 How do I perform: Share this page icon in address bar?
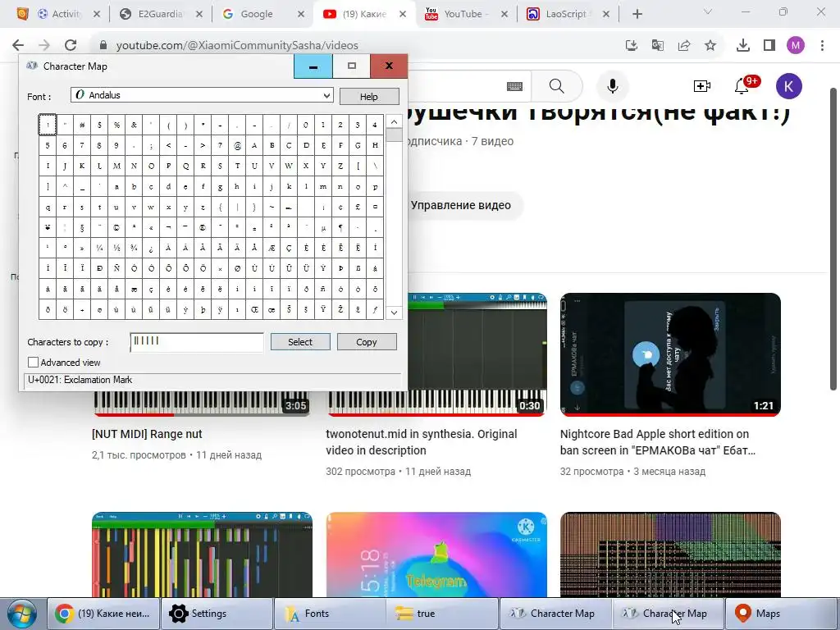click(x=684, y=46)
